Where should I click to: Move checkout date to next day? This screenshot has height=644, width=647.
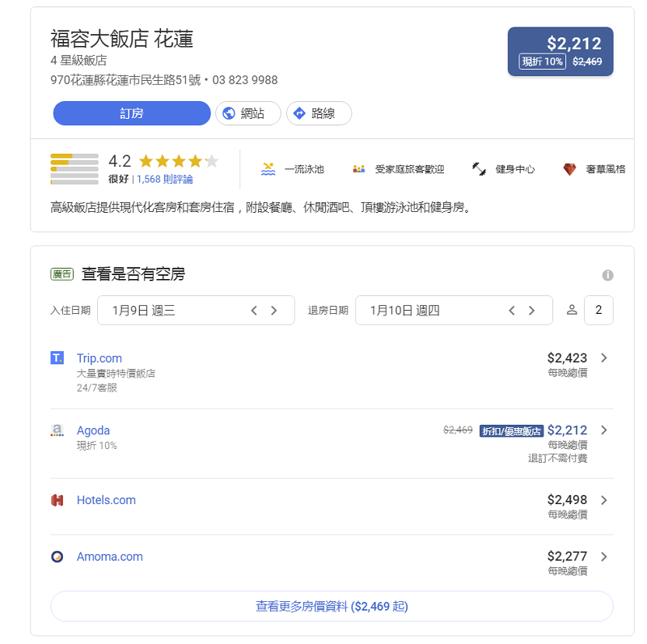tap(531, 311)
